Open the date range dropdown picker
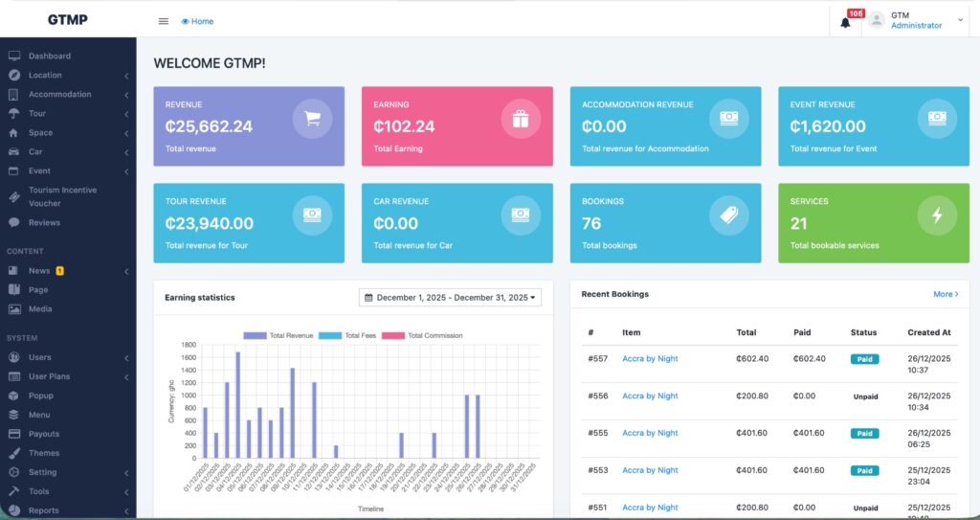This screenshot has height=520, width=980. click(450, 298)
